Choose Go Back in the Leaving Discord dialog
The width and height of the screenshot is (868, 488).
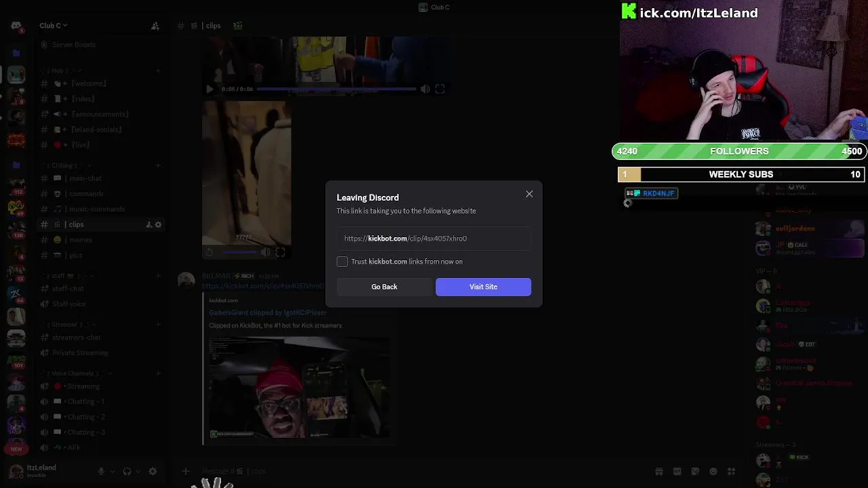(x=384, y=287)
